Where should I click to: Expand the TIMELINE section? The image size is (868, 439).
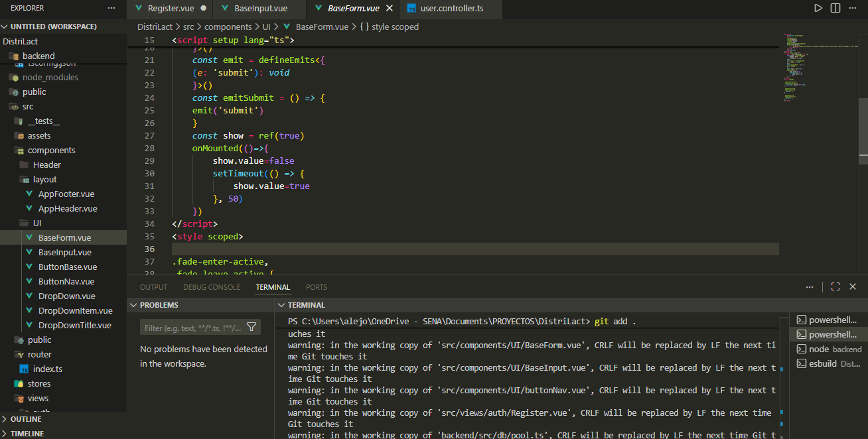pyautogui.click(x=27, y=433)
